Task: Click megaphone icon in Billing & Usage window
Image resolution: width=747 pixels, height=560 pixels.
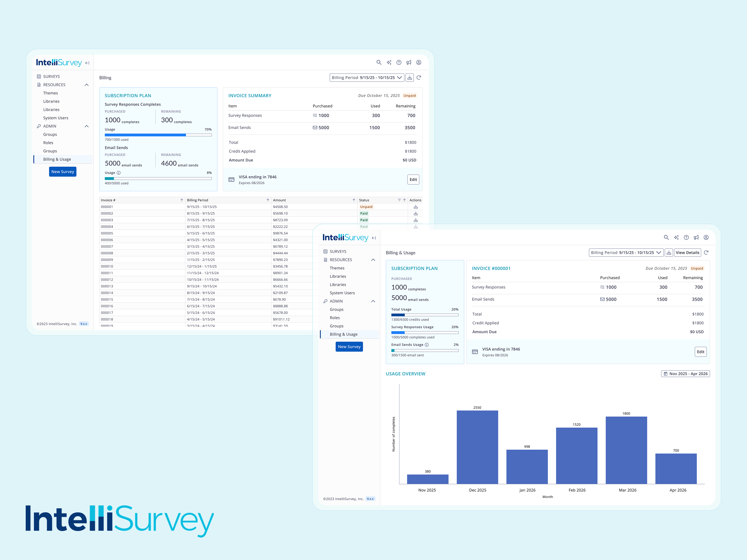Action: tap(696, 237)
